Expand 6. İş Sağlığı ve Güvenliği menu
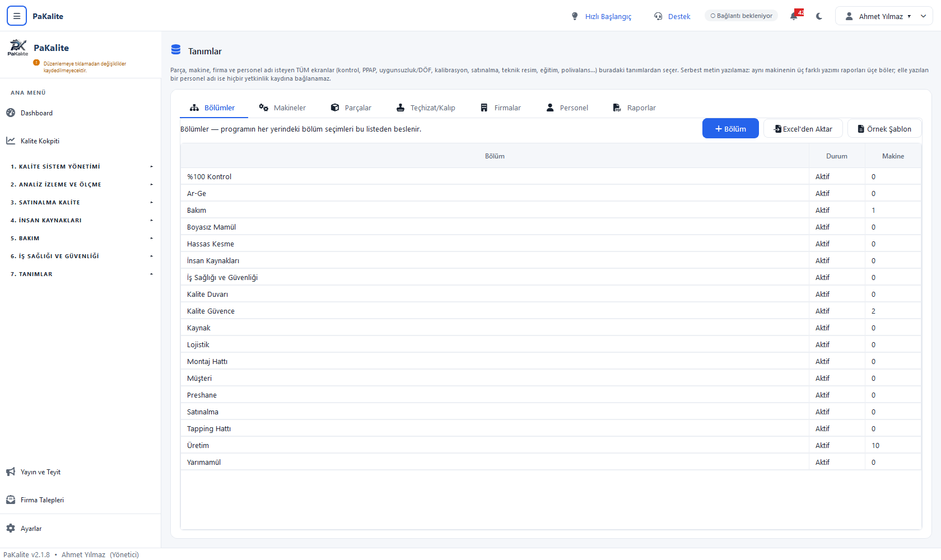The image size is (941, 560). [x=81, y=256]
